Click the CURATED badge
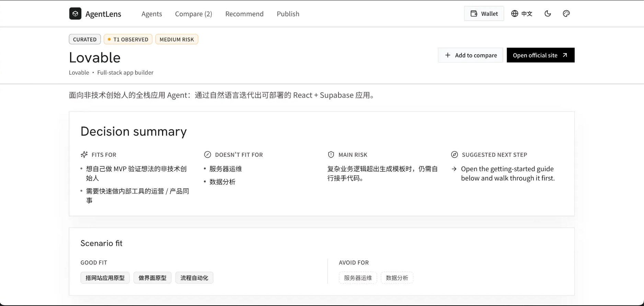Image resolution: width=644 pixels, height=306 pixels. (85, 39)
